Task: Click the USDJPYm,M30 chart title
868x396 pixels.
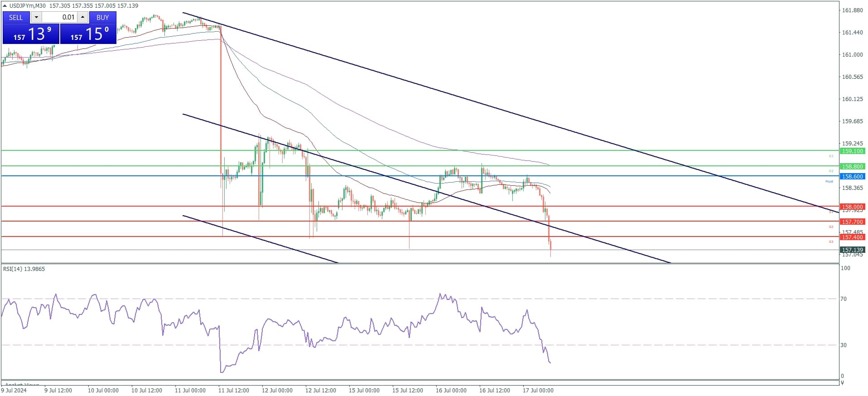Action: pos(28,5)
